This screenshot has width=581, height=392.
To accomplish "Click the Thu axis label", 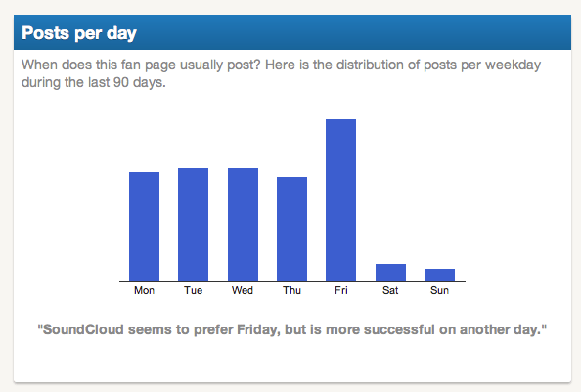I will [291, 290].
